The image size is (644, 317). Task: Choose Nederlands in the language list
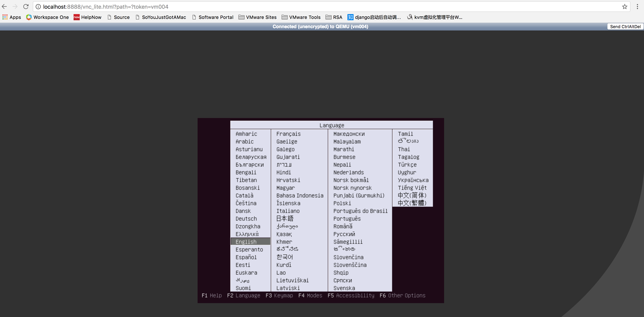pyautogui.click(x=349, y=173)
